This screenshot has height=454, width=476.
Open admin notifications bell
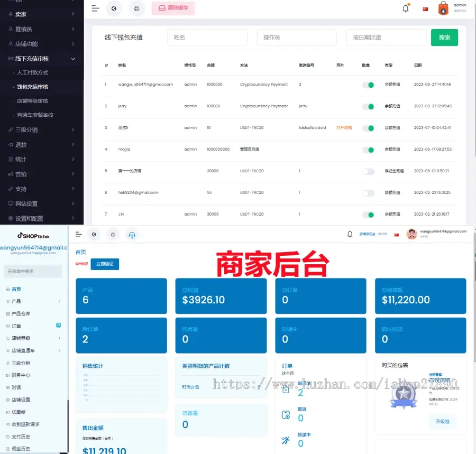point(406,8)
